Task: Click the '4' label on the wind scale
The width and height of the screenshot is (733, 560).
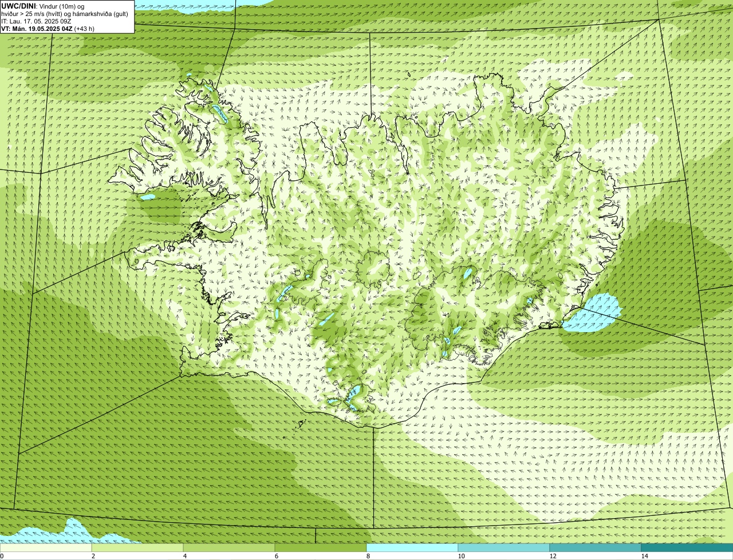Action: click(184, 556)
